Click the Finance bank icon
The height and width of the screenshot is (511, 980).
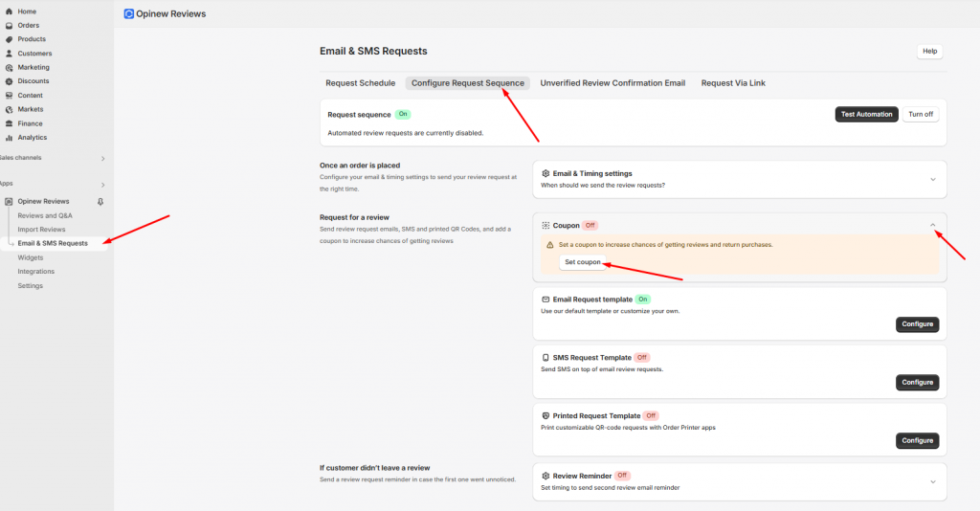(9, 123)
